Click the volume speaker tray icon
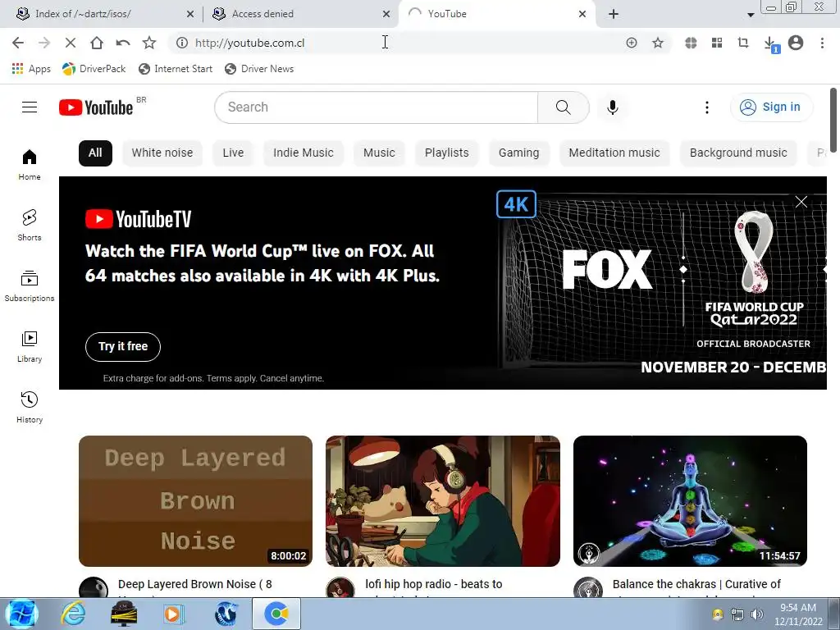 point(757,614)
